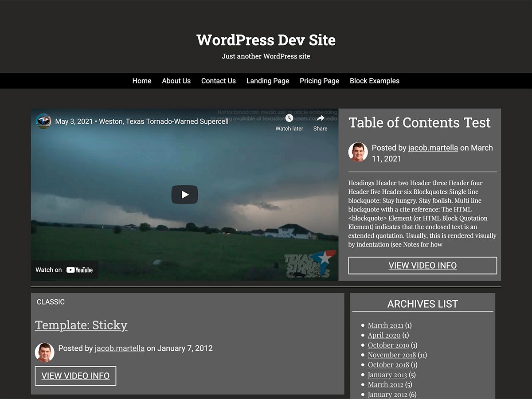The width and height of the screenshot is (532, 399).
Task: Select Block Examples in the navigation menu
Action: [x=374, y=81]
